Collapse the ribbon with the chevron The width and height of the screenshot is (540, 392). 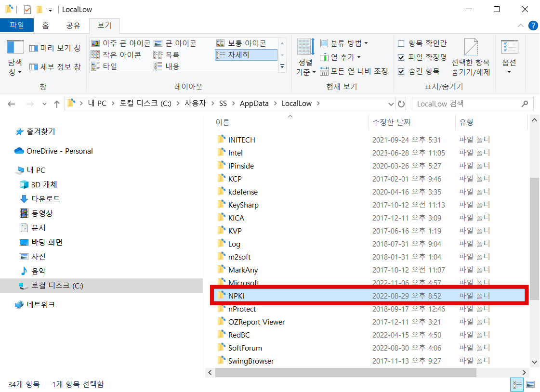coord(520,26)
